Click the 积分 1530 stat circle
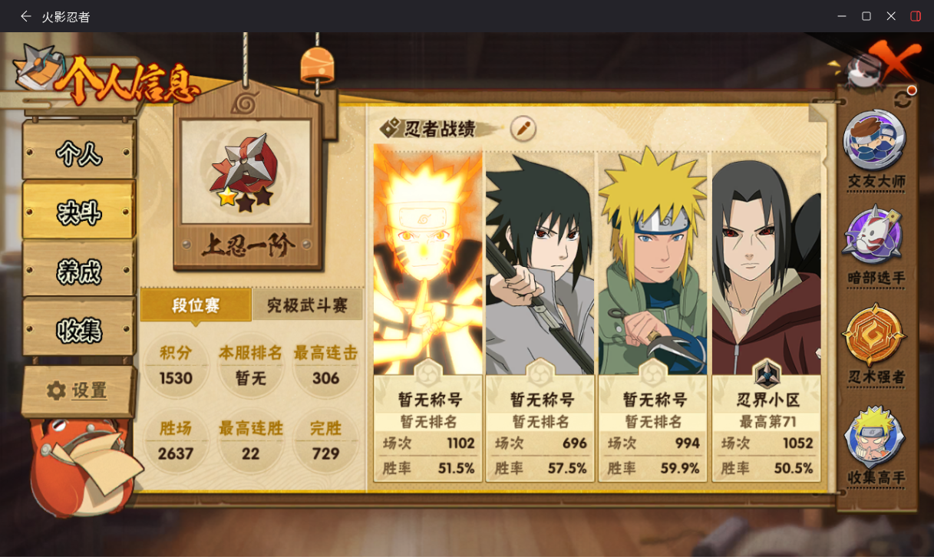The width and height of the screenshot is (934, 560). click(x=176, y=365)
